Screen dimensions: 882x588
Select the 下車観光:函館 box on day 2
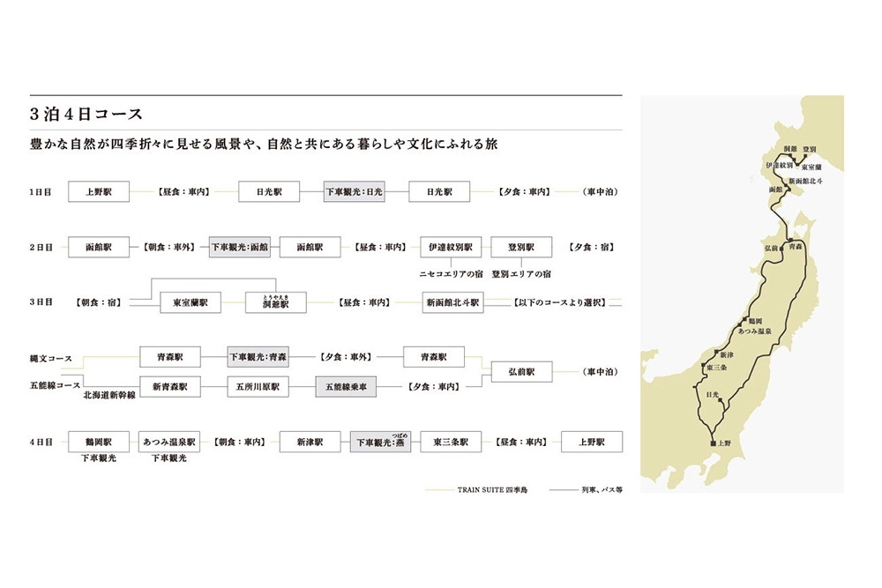pyautogui.click(x=239, y=248)
